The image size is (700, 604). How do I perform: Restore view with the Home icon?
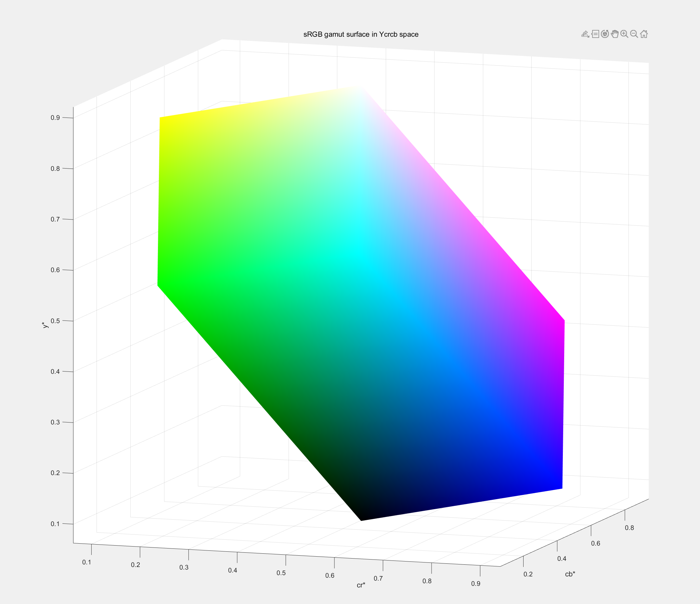tap(644, 34)
